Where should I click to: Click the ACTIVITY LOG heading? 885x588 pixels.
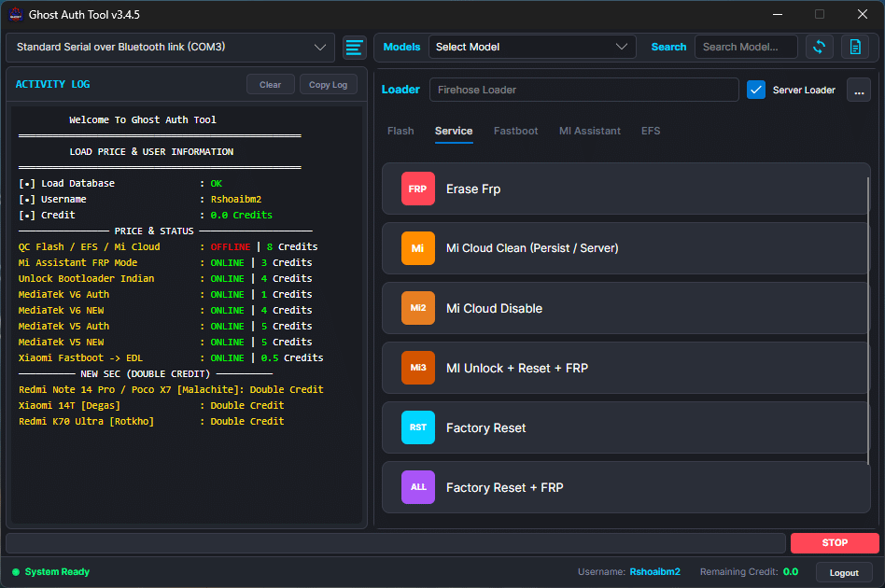52,84
